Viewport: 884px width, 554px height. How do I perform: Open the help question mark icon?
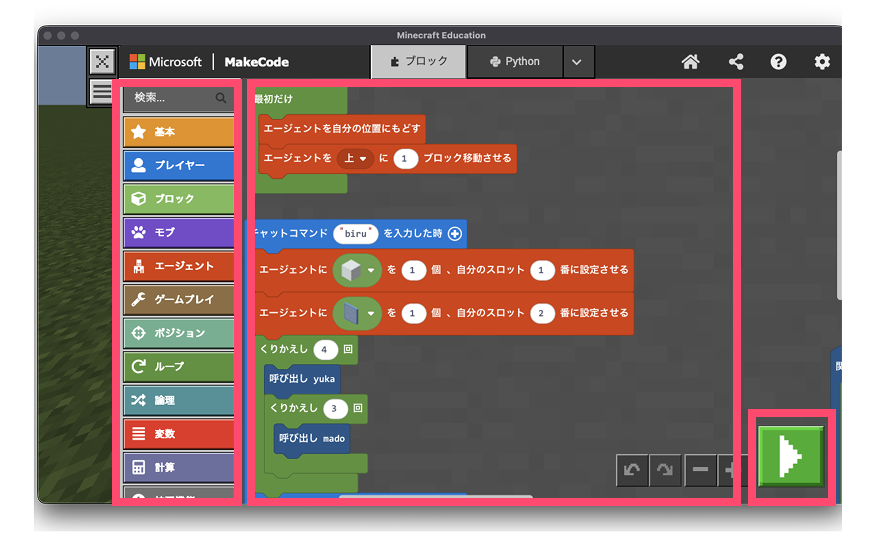tap(778, 62)
